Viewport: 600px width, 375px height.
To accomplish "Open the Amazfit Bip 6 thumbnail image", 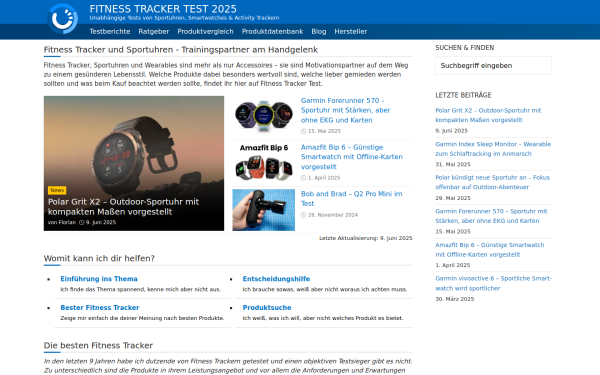I will [264, 163].
